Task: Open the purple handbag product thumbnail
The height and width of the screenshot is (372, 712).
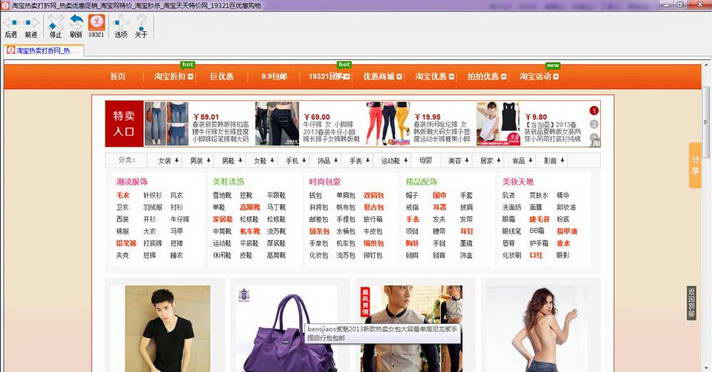Action: click(290, 328)
